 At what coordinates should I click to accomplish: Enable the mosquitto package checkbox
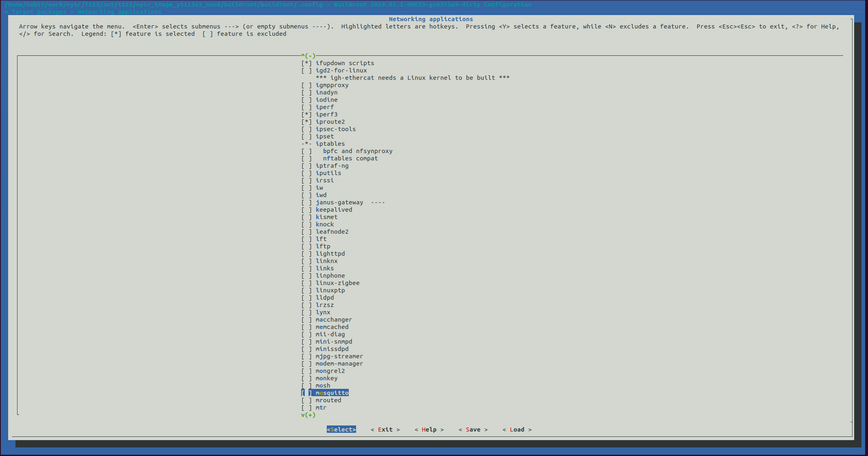pos(306,393)
